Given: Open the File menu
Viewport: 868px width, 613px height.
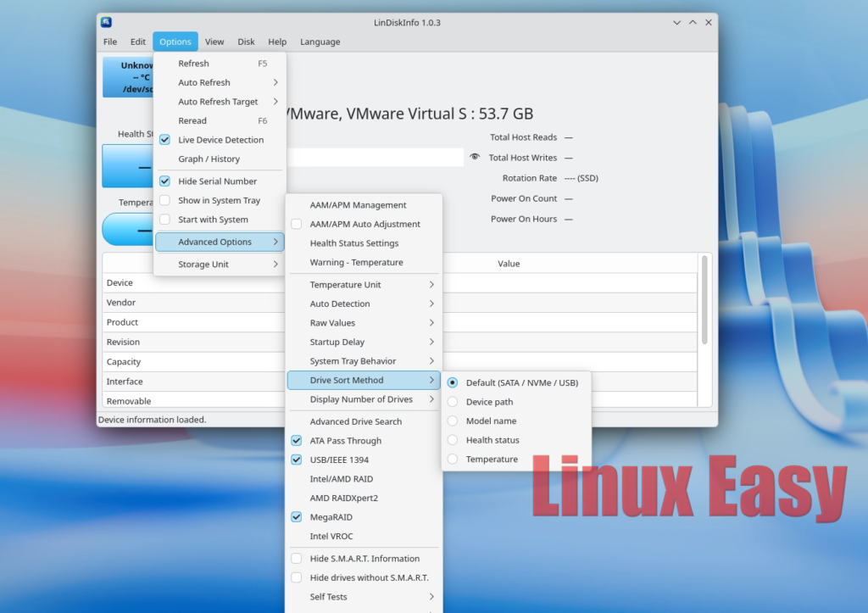Looking at the screenshot, I should 110,42.
